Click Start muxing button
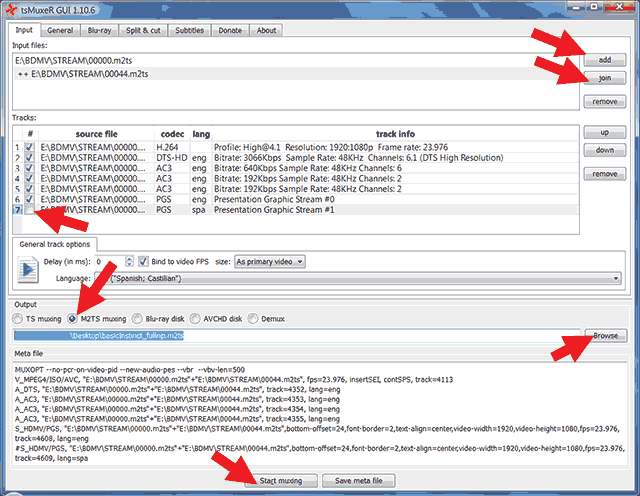 point(281,480)
